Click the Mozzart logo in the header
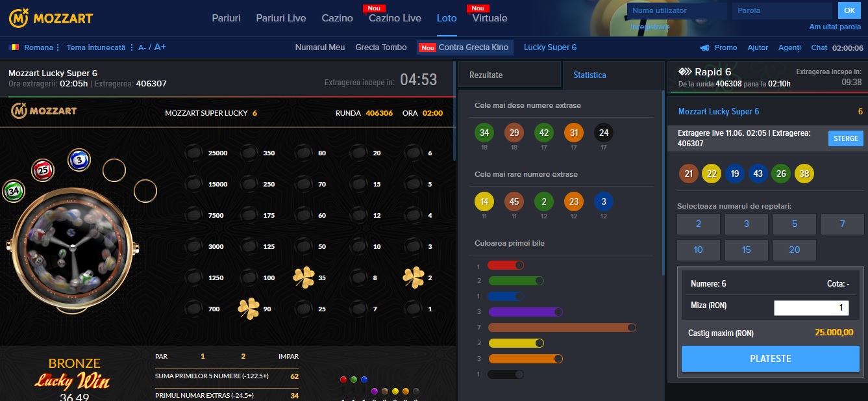 [51, 18]
